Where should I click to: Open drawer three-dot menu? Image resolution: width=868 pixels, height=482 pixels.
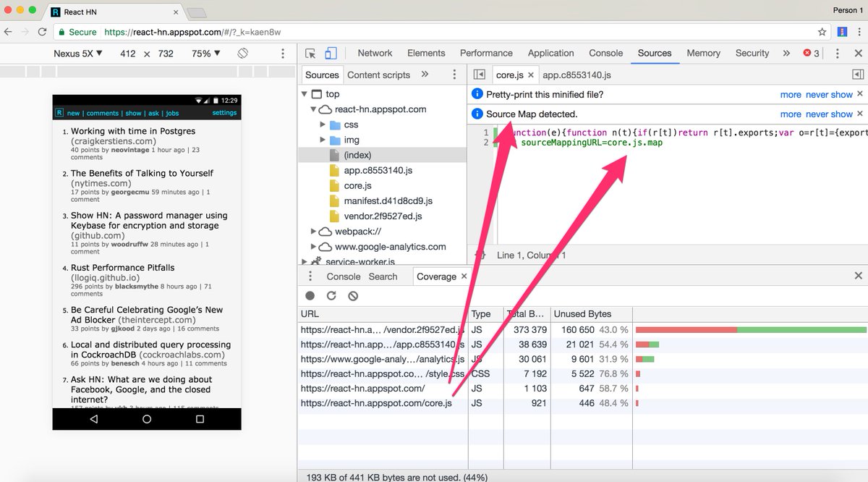pyautogui.click(x=310, y=276)
